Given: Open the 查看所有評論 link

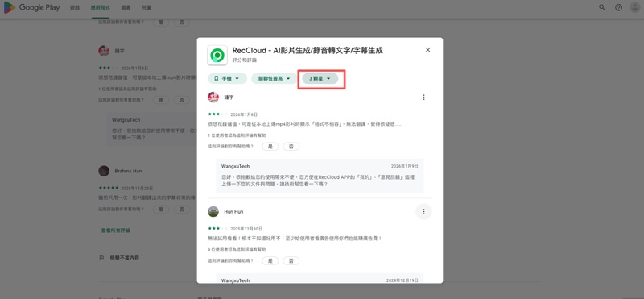Looking at the screenshot, I should point(116,230).
